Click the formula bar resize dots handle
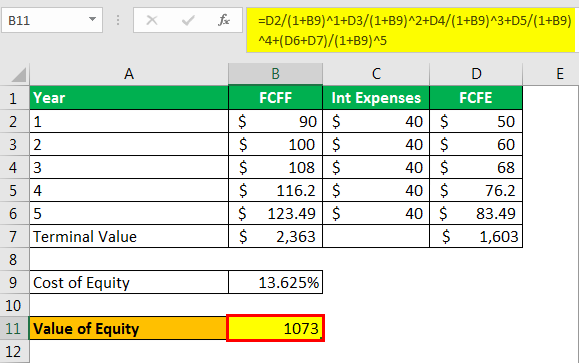The height and width of the screenshot is (363, 579). (x=118, y=20)
